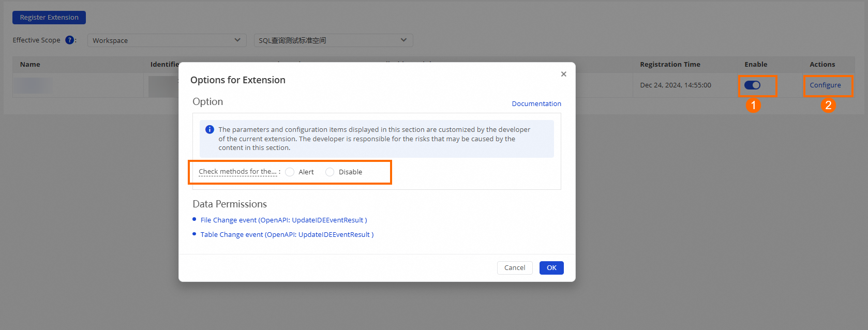Click the Actions column header
868x330 pixels.
pyautogui.click(x=822, y=65)
